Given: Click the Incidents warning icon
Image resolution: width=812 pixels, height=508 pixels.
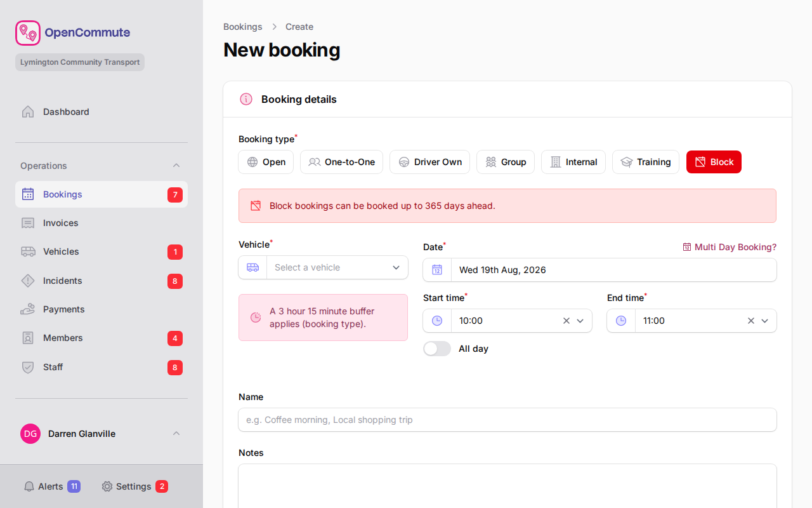Looking at the screenshot, I should (28, 281).
